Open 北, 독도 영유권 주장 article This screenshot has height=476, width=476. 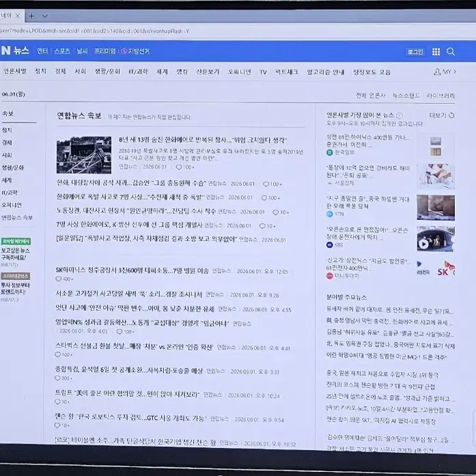coord(391,345)
